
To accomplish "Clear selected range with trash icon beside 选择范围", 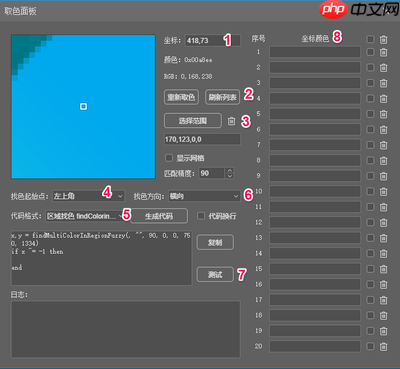I will (231, 121).
